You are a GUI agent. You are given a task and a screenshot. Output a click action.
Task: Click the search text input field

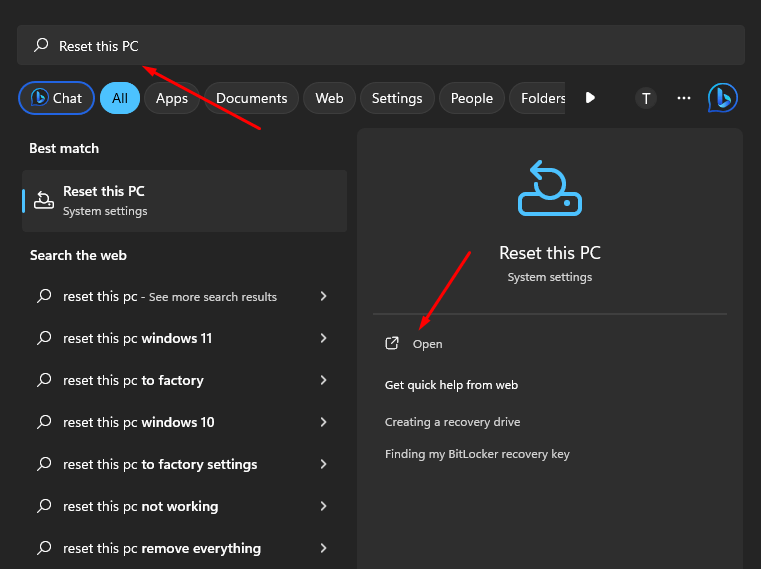400,45
